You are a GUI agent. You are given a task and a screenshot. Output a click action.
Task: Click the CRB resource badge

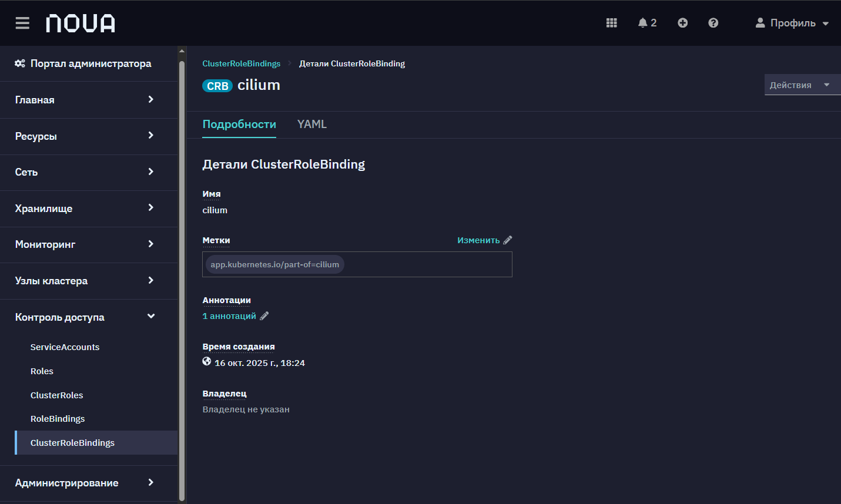217,86
